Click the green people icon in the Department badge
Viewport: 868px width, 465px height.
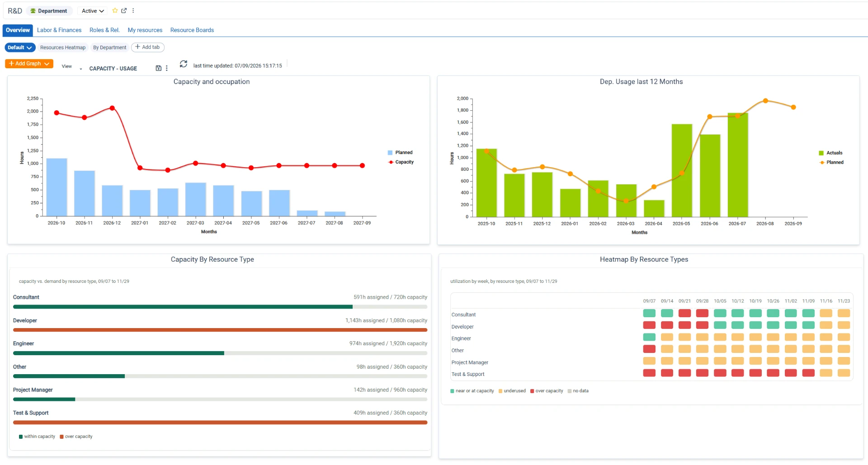[x=33, y=11]
